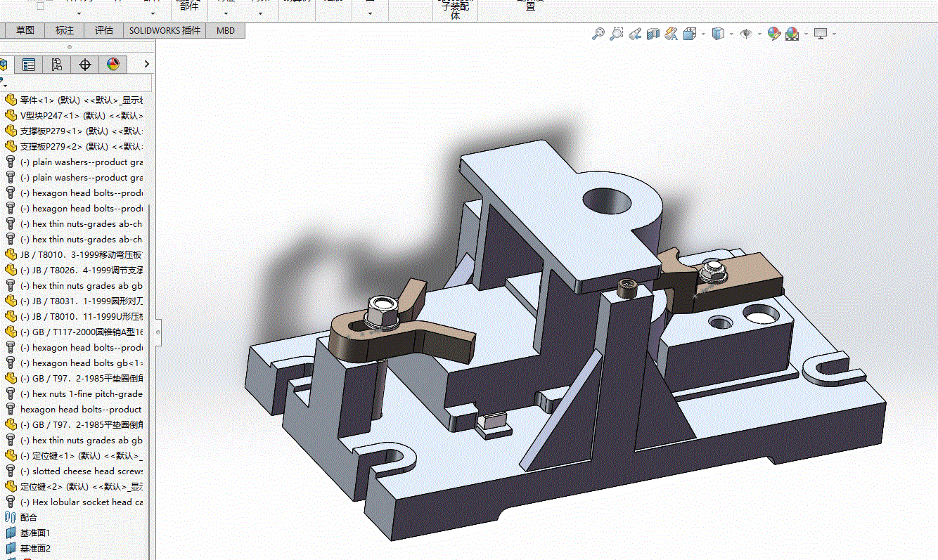
Task: Click the large round hole in top plate
Action: pos(608,202)
